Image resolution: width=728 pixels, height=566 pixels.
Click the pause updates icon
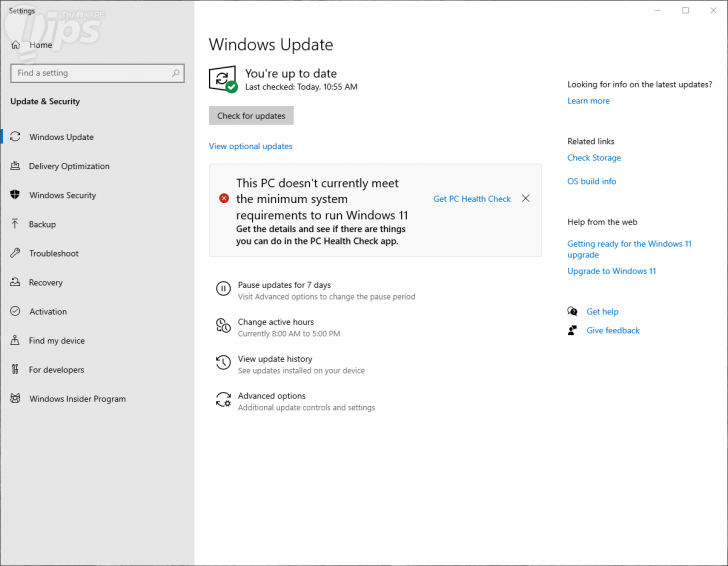(223, 288)
